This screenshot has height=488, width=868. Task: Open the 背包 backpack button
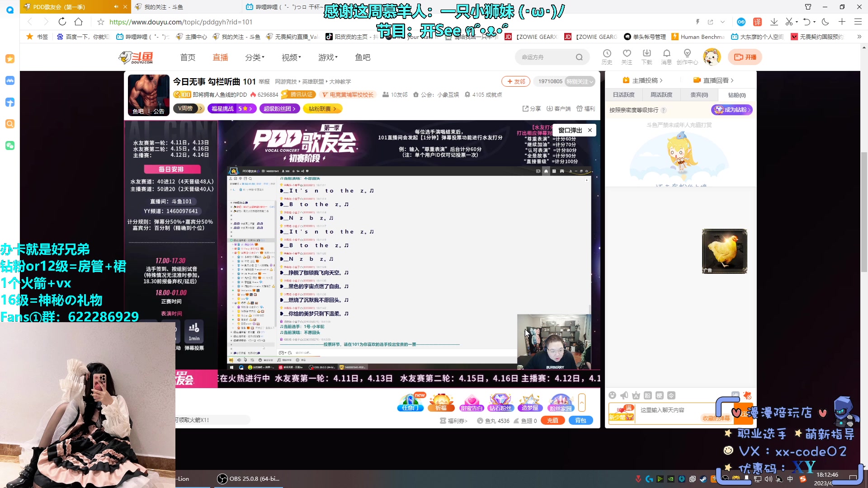[580, 421]
